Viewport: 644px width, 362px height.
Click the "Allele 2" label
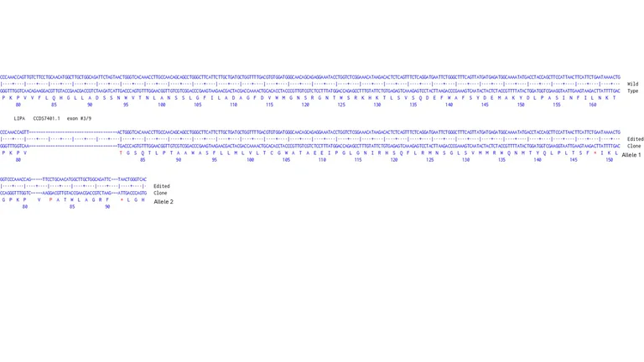tap(164, 202)
